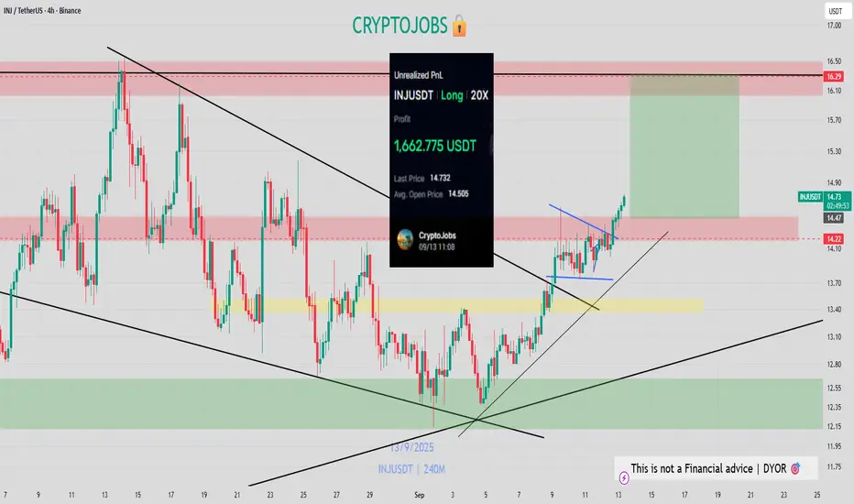Click the 12.55 price axis tick

(834, 388)
